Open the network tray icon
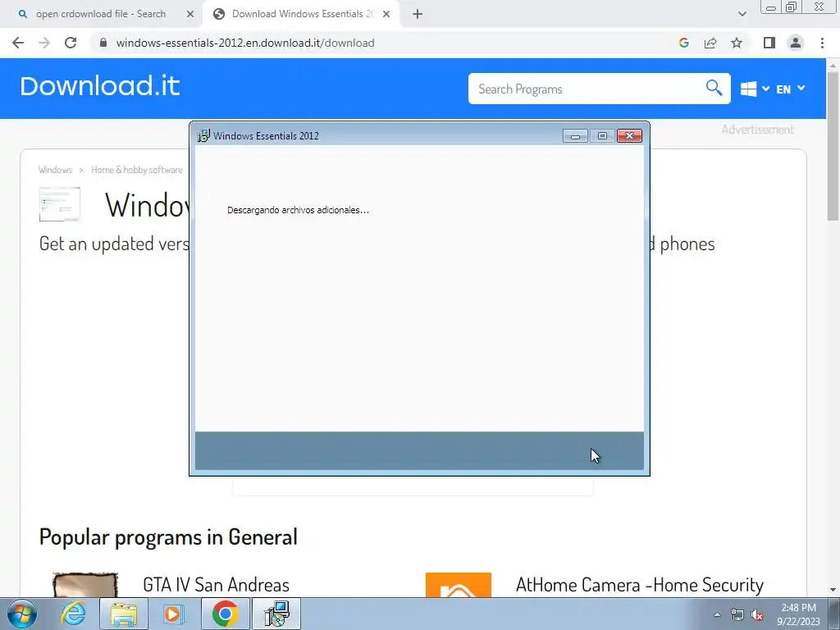 click(737, 615)
